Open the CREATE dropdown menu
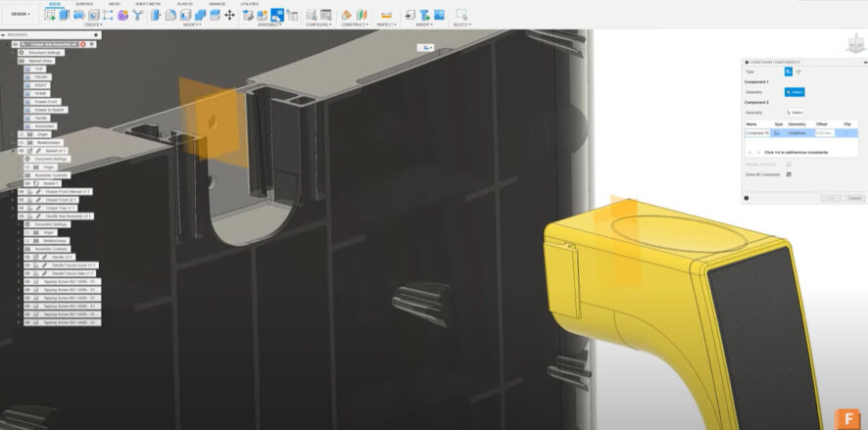Screen dimensions: 868x430 (x=92, y=24)
